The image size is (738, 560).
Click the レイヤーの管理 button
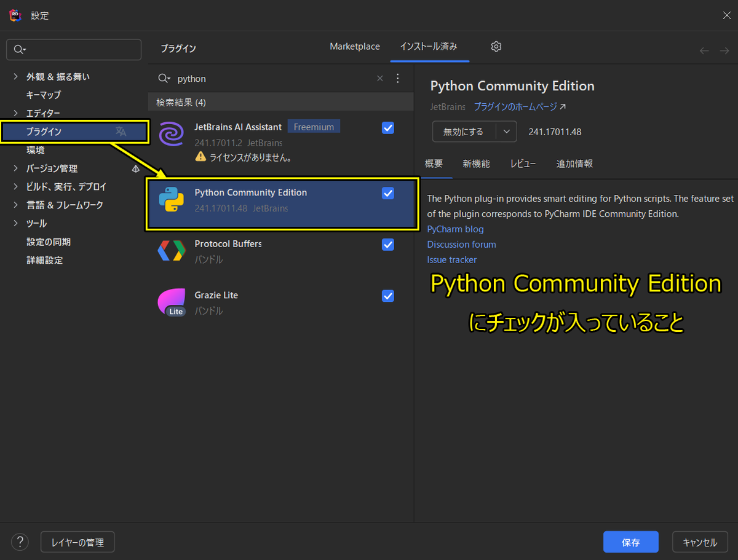pos(77,542)
